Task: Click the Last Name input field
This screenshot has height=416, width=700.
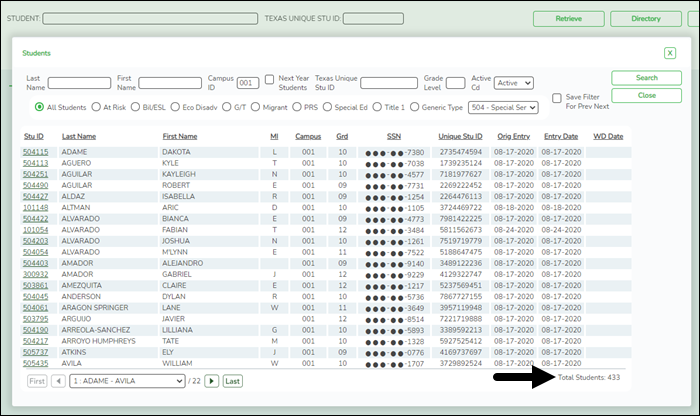Action: point(79,83)
